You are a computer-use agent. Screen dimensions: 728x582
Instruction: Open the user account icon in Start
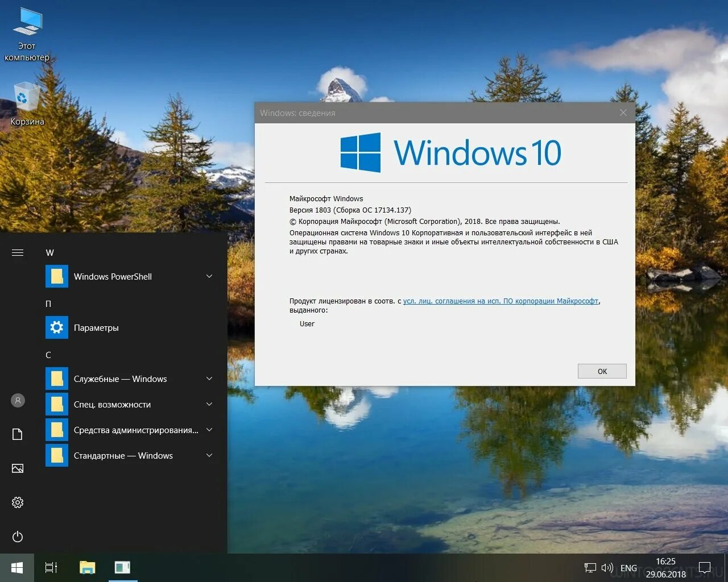point(18,401)
